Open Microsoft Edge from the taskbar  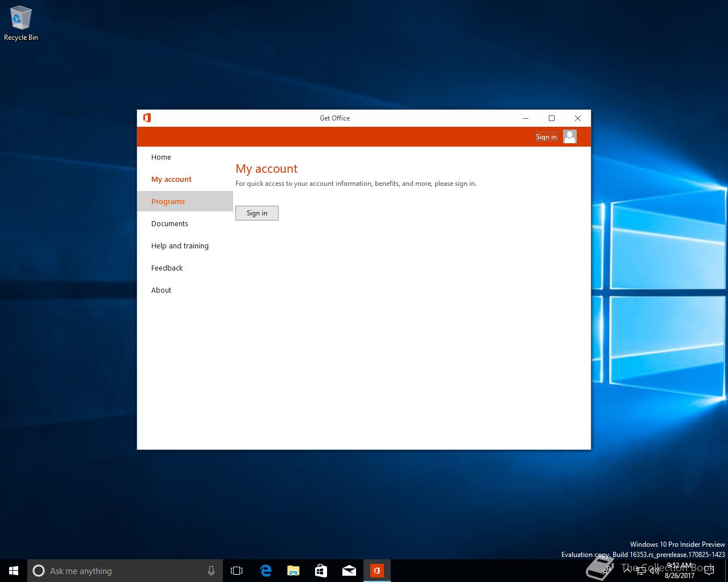265,571
